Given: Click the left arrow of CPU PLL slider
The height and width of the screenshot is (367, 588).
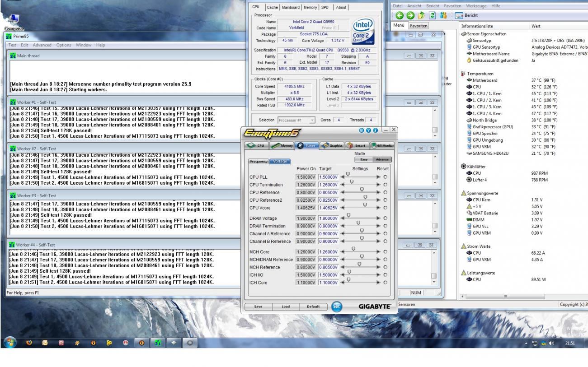Looking at the screenshot, I should (x=343, y=177).
